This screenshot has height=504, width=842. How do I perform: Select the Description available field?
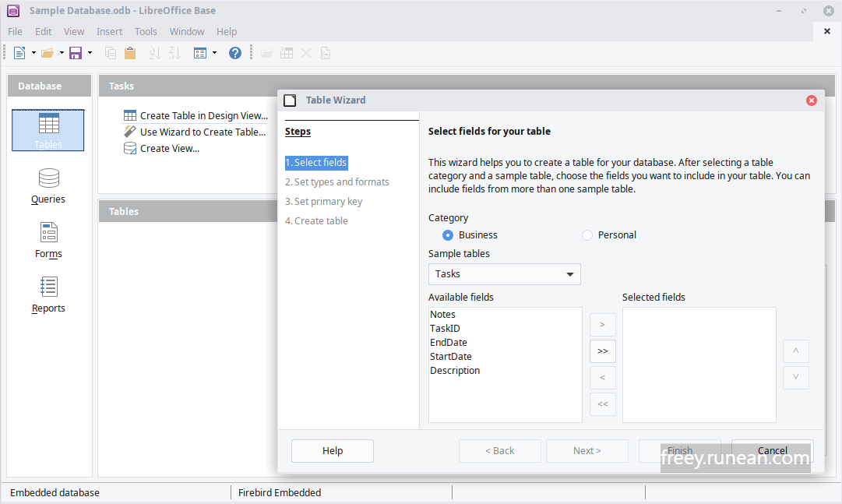455,370
